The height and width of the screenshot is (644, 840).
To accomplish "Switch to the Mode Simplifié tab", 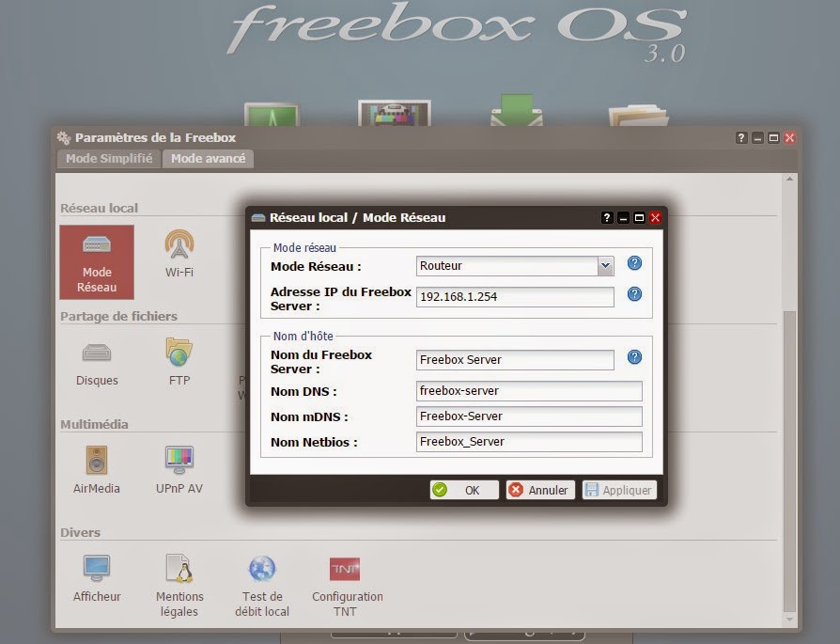I will (x=109, y=159).
